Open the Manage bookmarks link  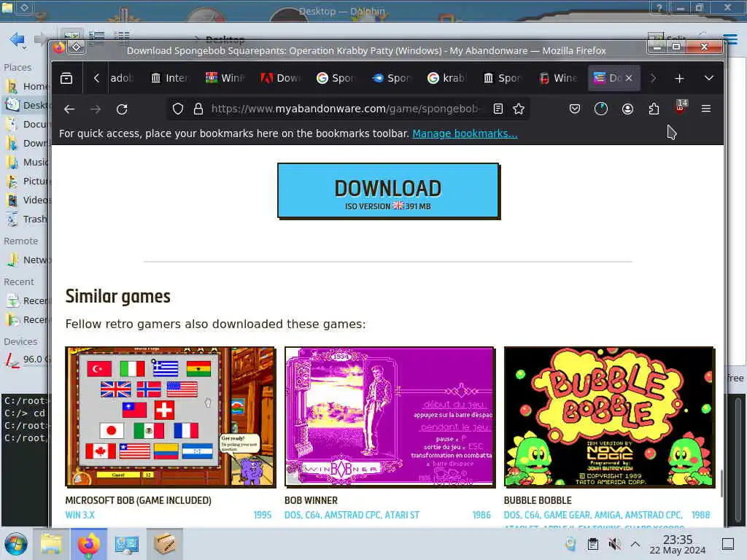tap(465, 134)
